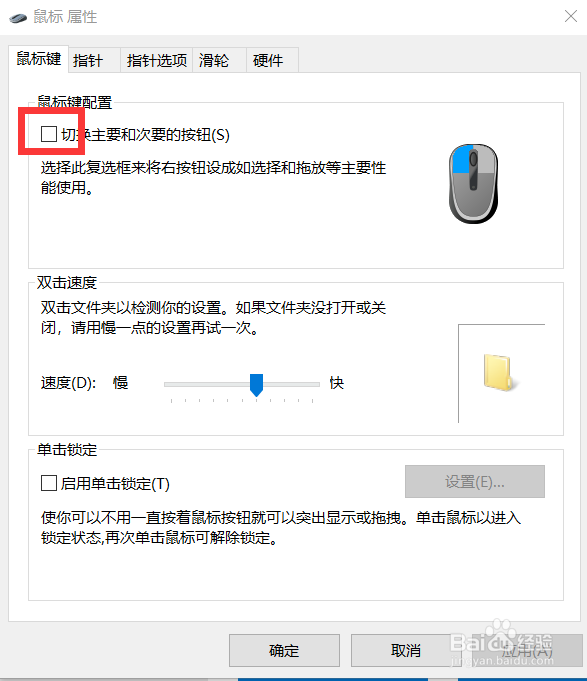The image size is (587, 681).
Task: Open the 设置(E)... button for click lock
Action: pyautogui.click(x=475, y=482)
